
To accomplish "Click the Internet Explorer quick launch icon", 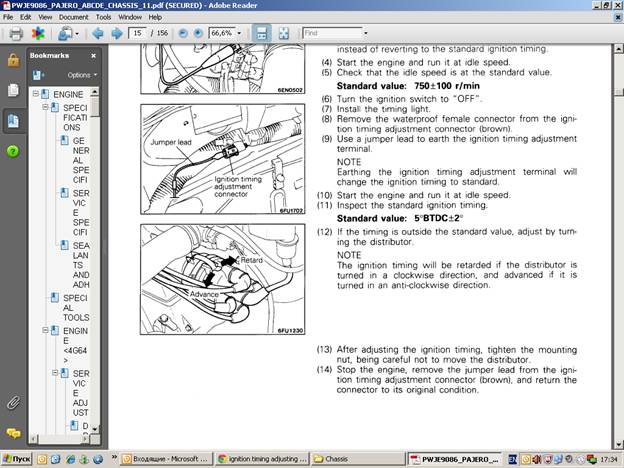I will click(70, 460).
